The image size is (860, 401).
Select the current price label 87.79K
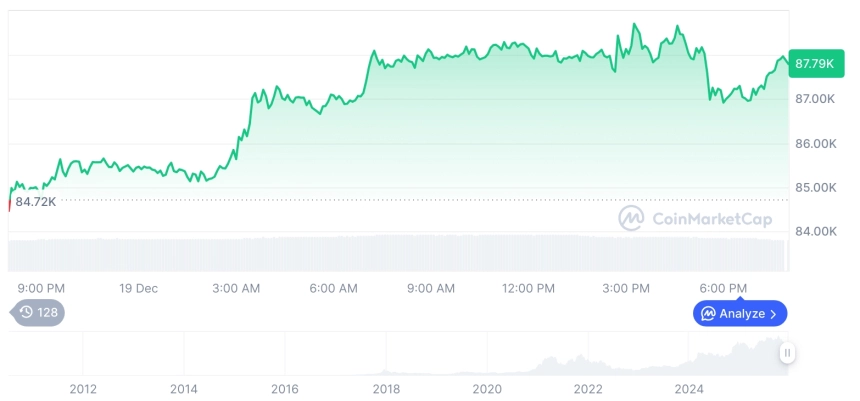click(815, 64)
